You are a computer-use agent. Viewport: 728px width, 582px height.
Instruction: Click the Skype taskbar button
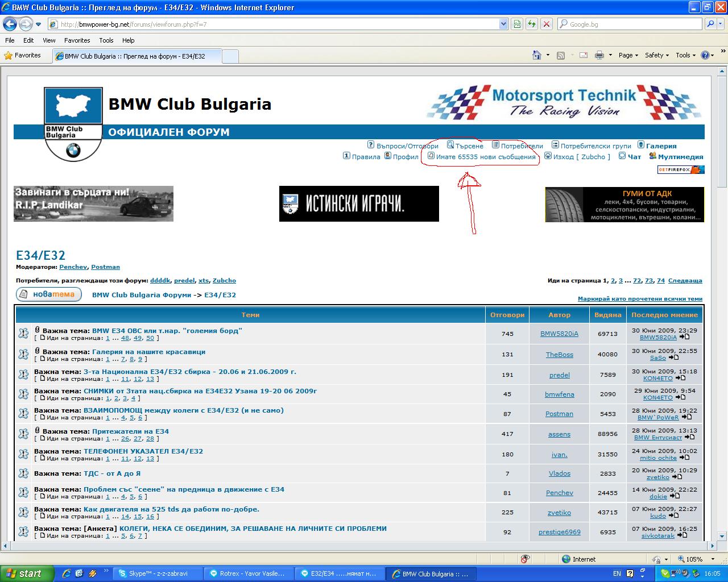(x=157, y=573)
